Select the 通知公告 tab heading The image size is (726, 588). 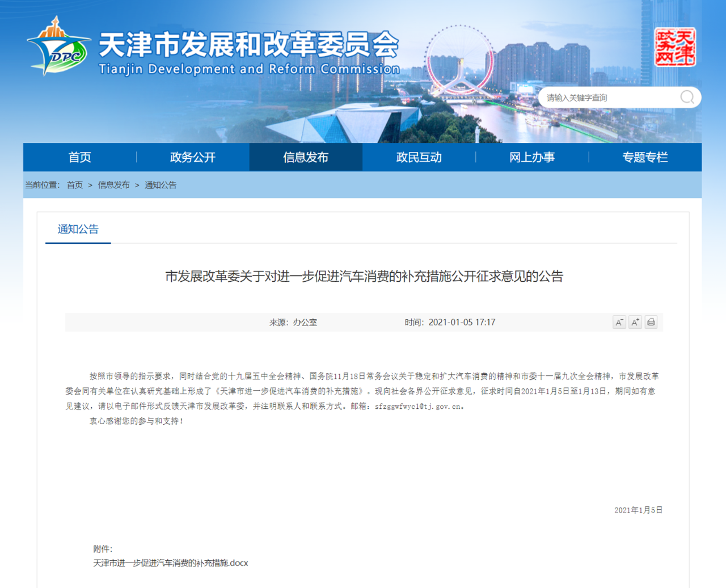[x=78, y=229]
